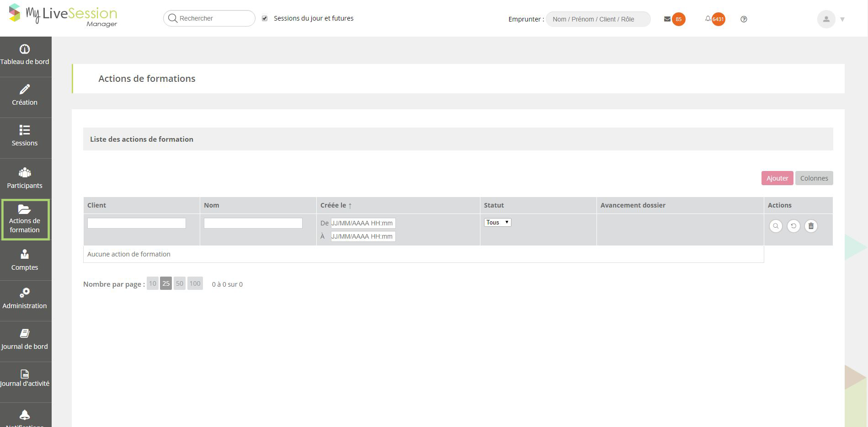Image resolution: width=868 pixels, height=427 pixels.
Task: Open the Comptes section
Action: [x=25, y=260]
